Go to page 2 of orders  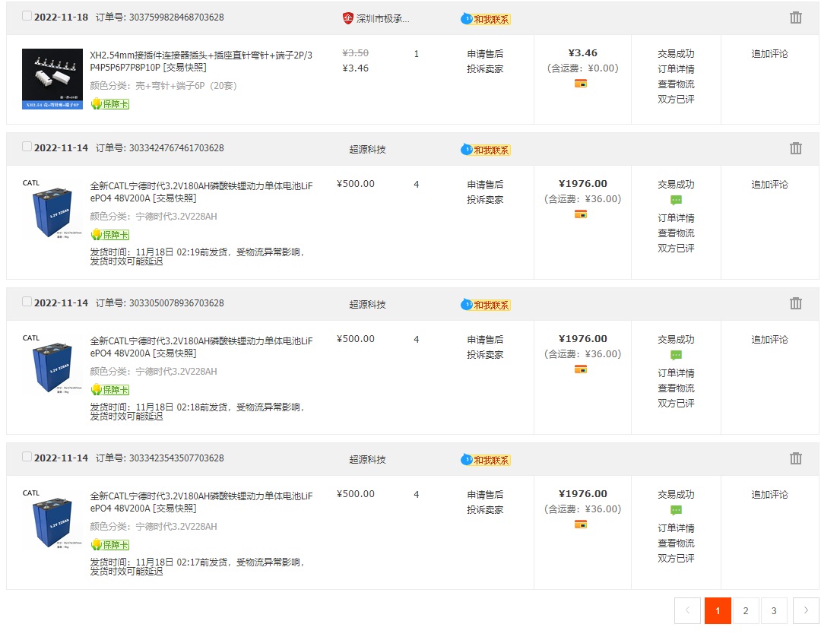pos(746,610)
